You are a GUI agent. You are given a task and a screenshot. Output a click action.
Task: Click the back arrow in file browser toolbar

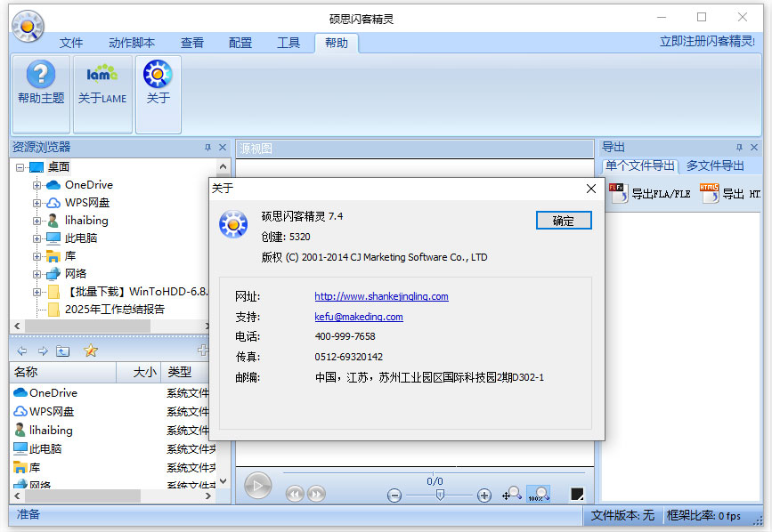pyautogui.click(x=22, y=351)
